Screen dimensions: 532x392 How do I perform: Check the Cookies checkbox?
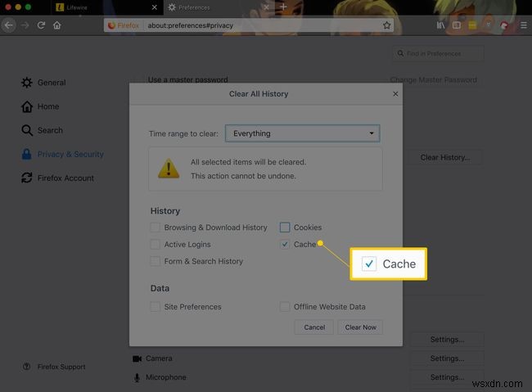click(x=285, y=227)
